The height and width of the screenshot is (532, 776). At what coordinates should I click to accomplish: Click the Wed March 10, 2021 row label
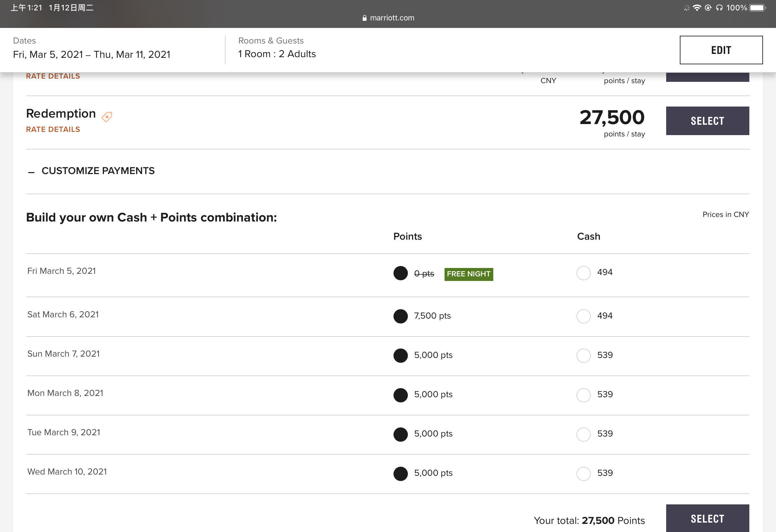click(67, 472)
